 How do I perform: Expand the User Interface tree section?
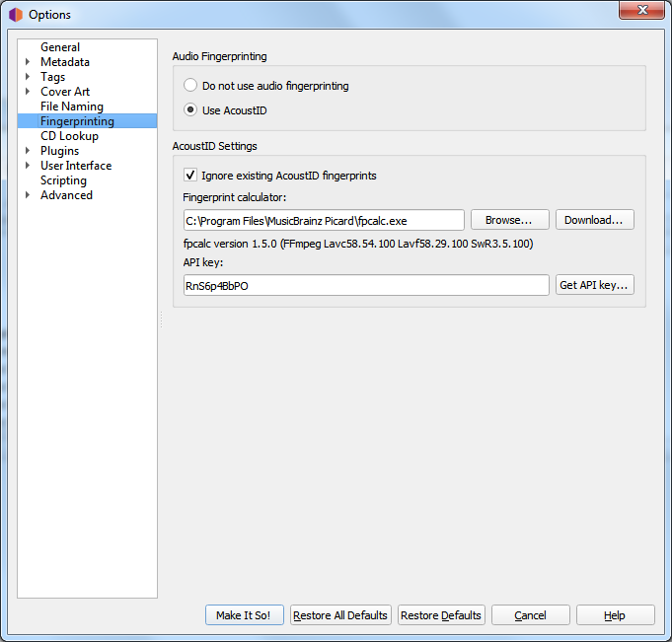pyautogui.click(x=28, y=166)
